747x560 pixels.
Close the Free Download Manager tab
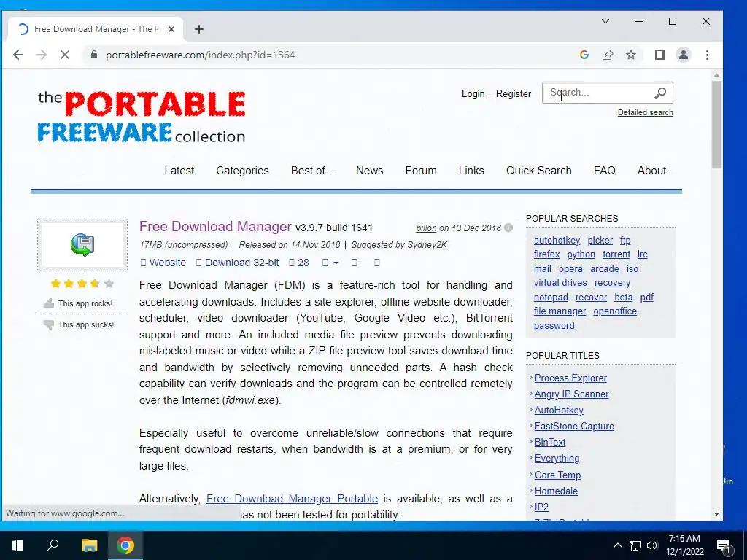[x=171, y=29]
